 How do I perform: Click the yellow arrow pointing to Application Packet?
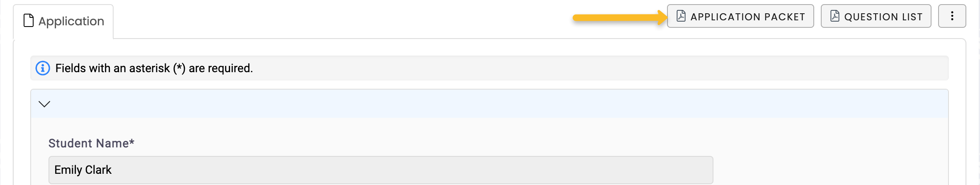coord(620,17)
